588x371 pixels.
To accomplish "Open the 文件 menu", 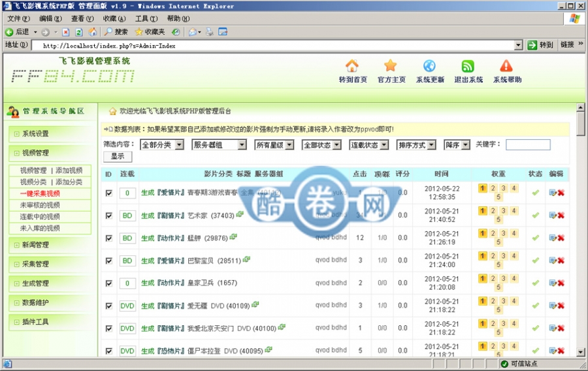I will click(18, 18).
